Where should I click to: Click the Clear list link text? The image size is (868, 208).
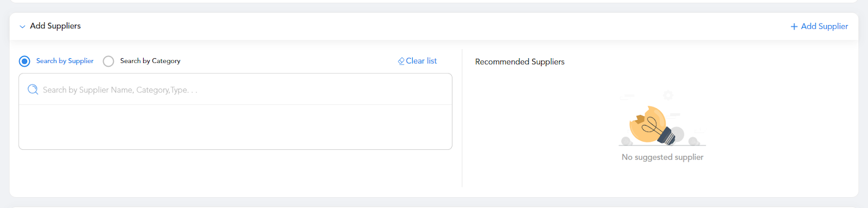(x=421, y=61)
